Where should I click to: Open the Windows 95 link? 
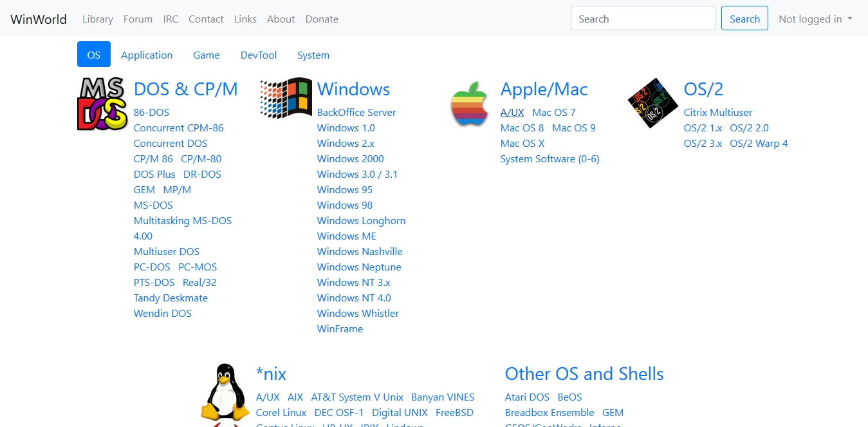[x=345, y=189]
